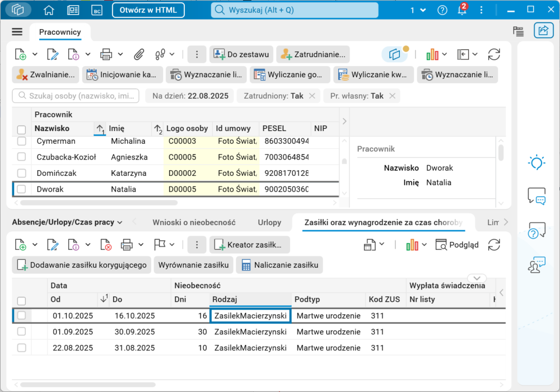Tick checkbox for Dworak Natalia row
The image size is (560, 392).
pyautogui.click(x=22, y=189)
